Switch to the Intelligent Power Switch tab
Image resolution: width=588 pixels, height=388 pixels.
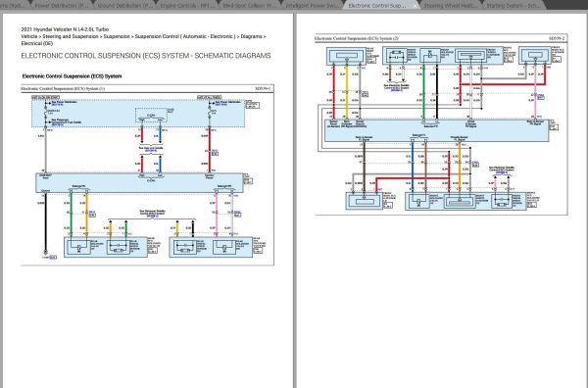tap(313, 5)
